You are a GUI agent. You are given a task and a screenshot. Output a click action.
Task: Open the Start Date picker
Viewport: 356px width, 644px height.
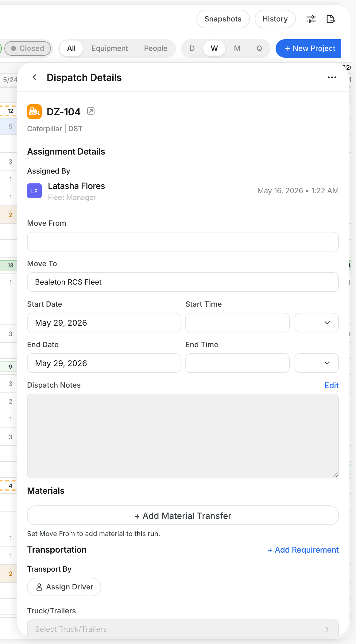click(x=104, y=323)
